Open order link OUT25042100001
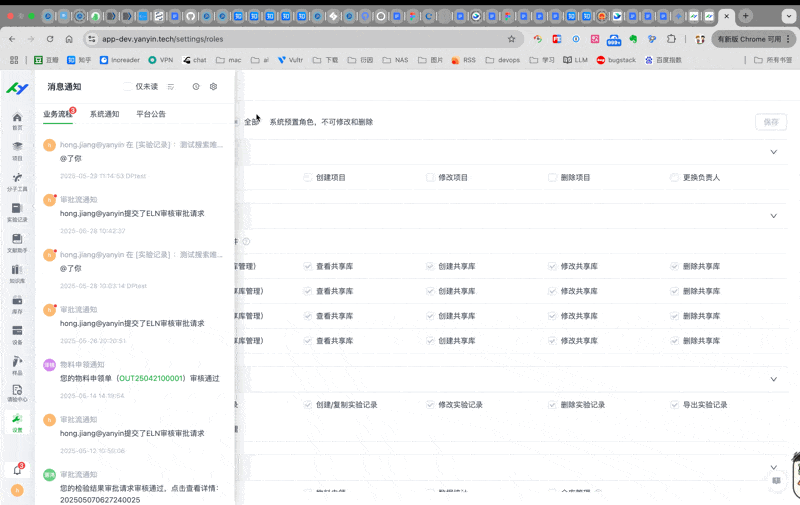Image resolution: width=800 pixels, height=505 pixels. point(150,378)
